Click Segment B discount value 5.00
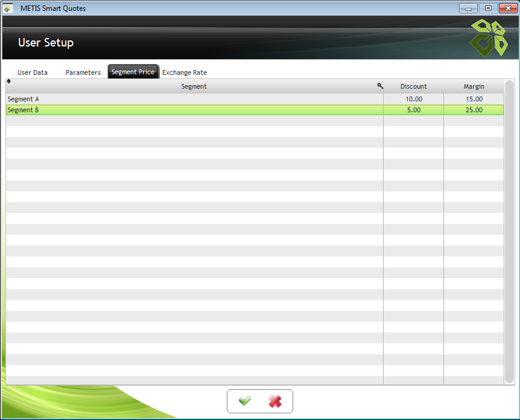Screen dimensions: 520x420 point(414,110)
